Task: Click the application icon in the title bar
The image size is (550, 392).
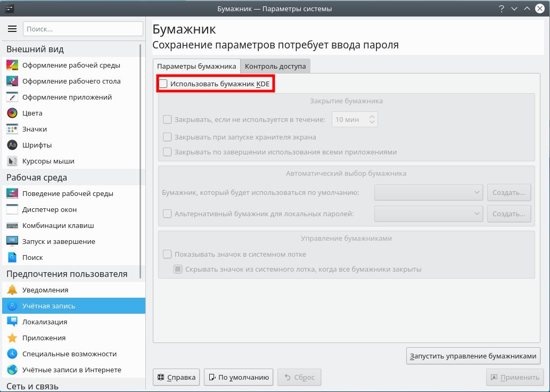Action: pyautogui.click(x=10, y=9)
